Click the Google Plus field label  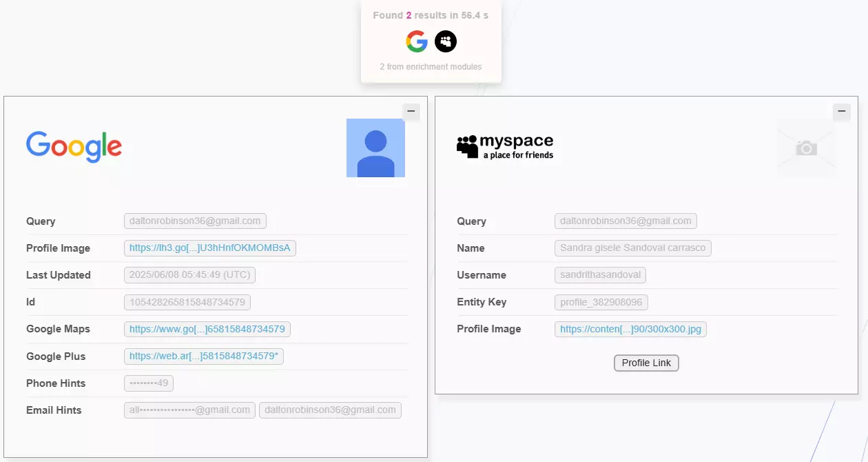[56, 356]
